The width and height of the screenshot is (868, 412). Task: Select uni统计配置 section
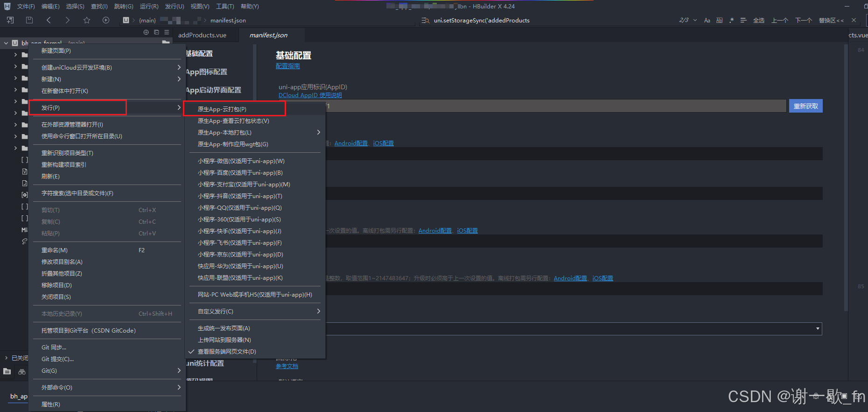click(205, 363)
